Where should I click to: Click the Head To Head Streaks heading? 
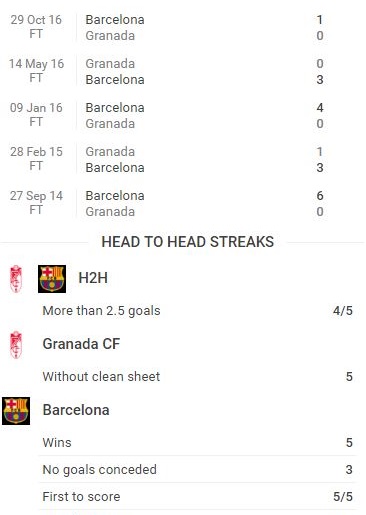(188, 242)
